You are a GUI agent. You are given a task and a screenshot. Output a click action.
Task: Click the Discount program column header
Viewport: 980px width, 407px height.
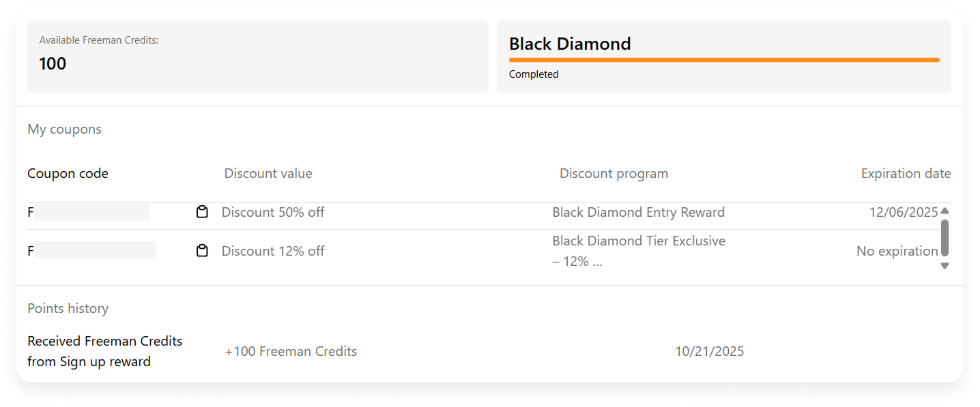[614, 173]
